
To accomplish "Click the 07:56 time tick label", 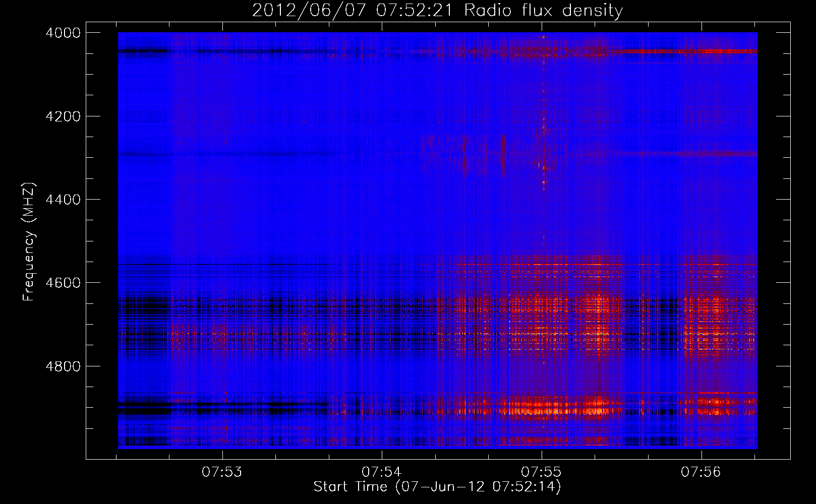I will pos(701,472).
